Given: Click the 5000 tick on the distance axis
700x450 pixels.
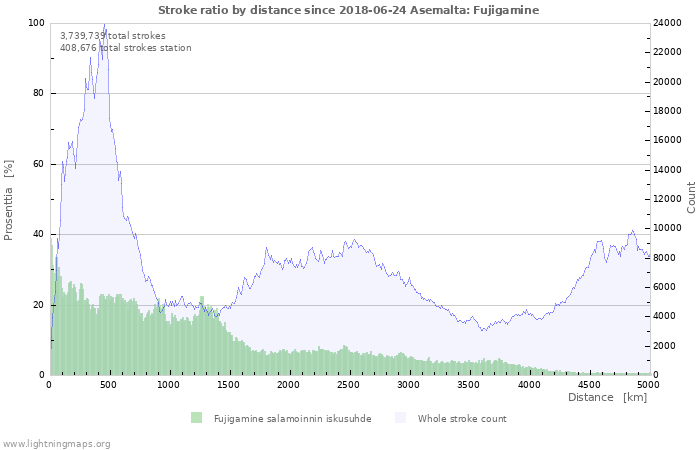Looking at the screenshot, I should tap(648, 384).
